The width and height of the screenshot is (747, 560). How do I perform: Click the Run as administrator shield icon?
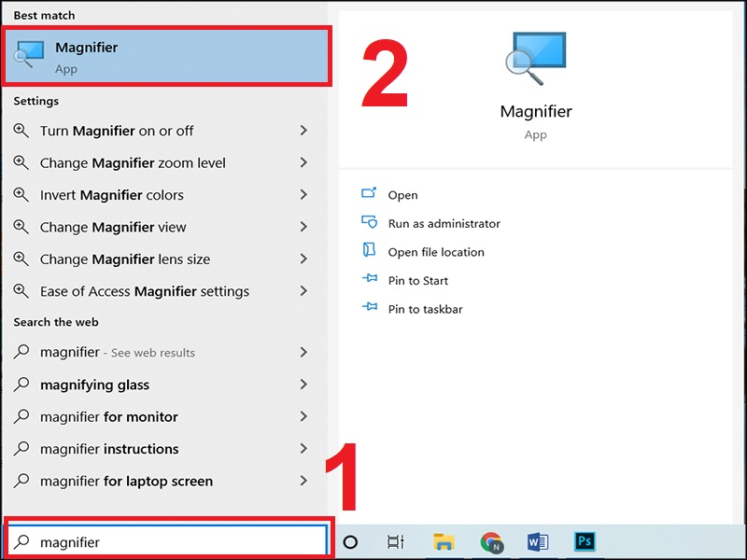click(369, 221)
